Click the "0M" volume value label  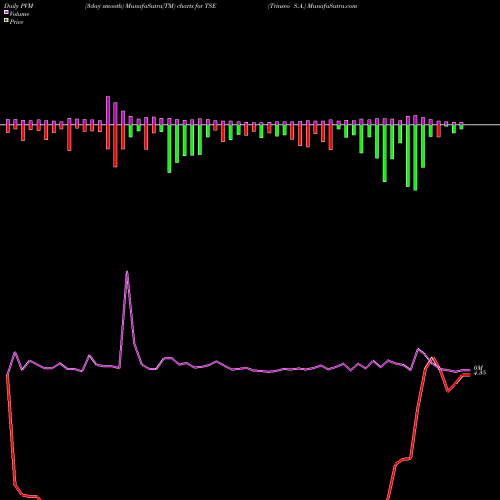[478, 368]
